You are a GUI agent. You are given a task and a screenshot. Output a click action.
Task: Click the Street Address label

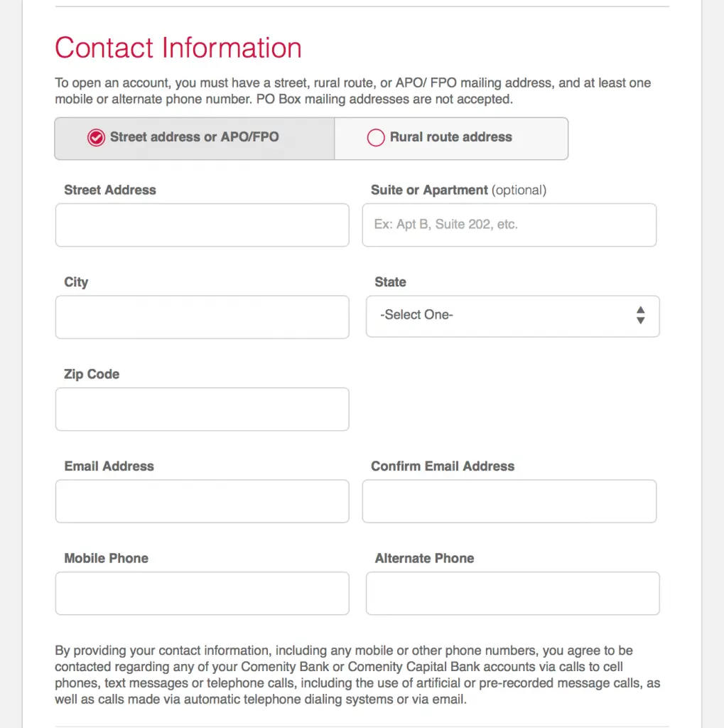tap(110, 190)
